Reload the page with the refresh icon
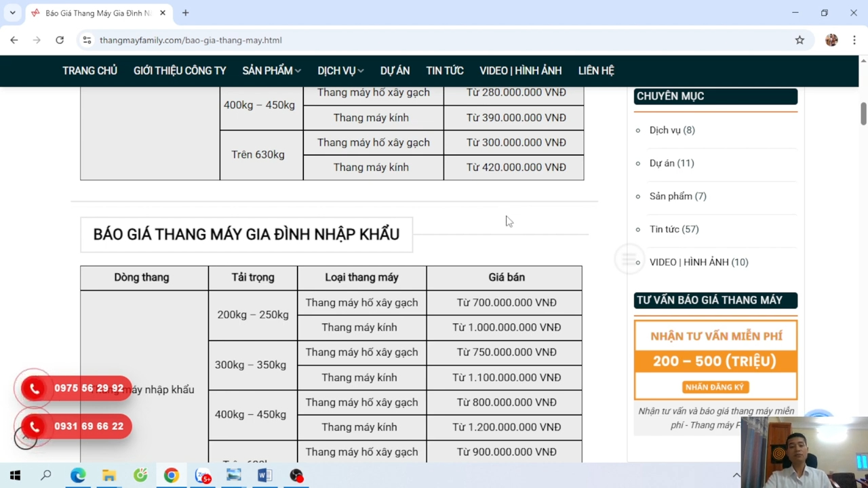Image resolution: width=868 pixels, height=488 pixels. 60,40
